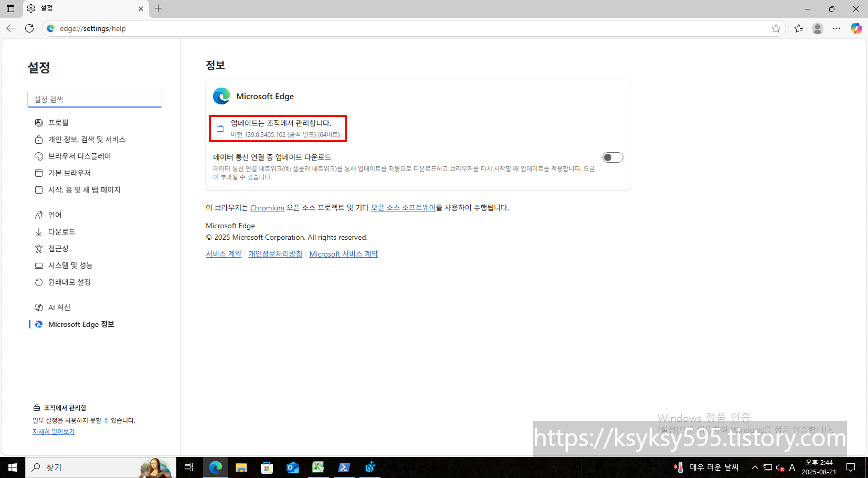Click the browser back arrow
868x478 pixels.
(x=10, y=28)
